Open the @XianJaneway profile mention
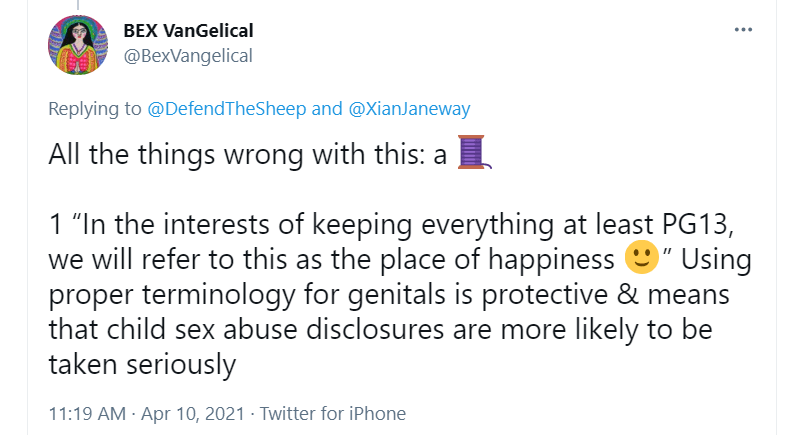The height and width of the screenshot is (435, 785). click(412, 109)
